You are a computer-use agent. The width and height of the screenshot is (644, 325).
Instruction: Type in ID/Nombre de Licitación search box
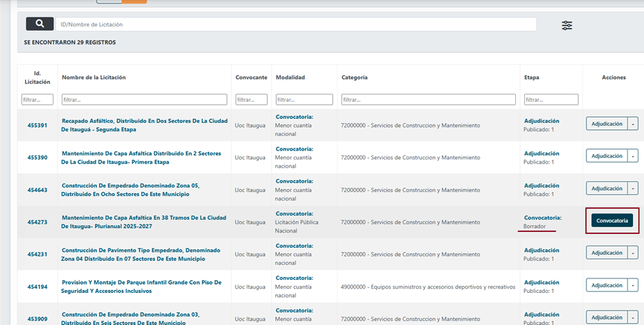pyautogui.click(x=295, y=25)
